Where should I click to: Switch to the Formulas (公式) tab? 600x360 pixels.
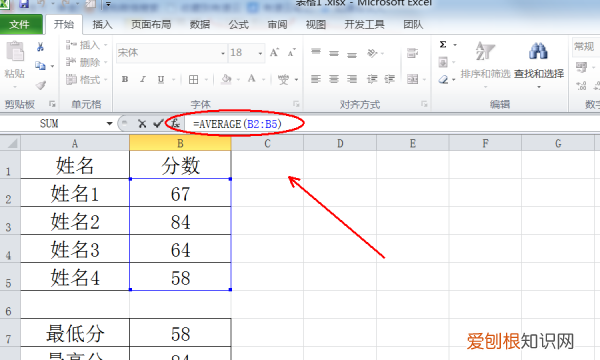tap(238, 24)
